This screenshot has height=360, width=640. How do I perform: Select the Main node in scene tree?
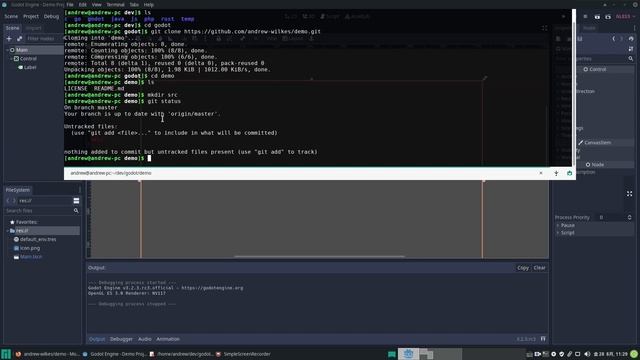[22, 50]
